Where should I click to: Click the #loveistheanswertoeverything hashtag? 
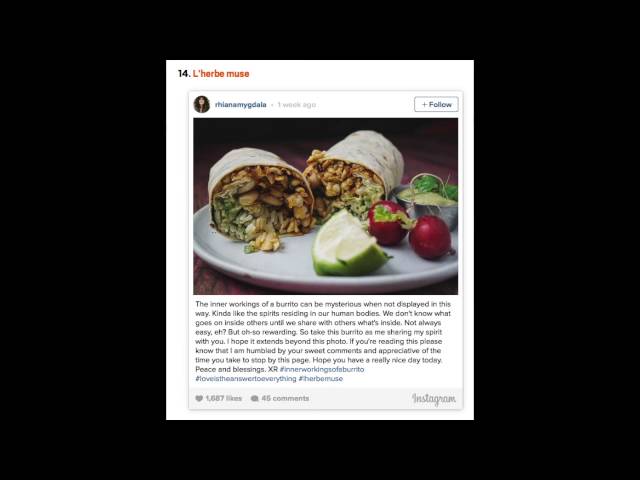coord(246,379)
